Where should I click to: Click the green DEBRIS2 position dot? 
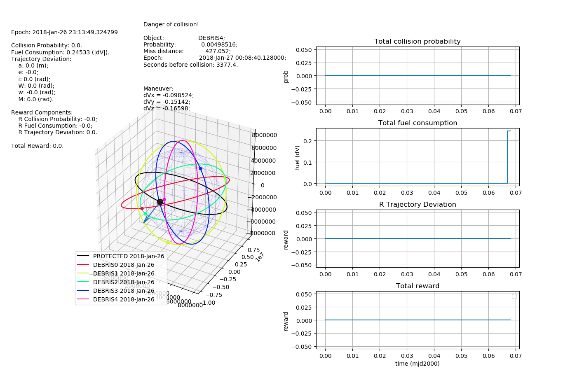click(x=145, y=214)
